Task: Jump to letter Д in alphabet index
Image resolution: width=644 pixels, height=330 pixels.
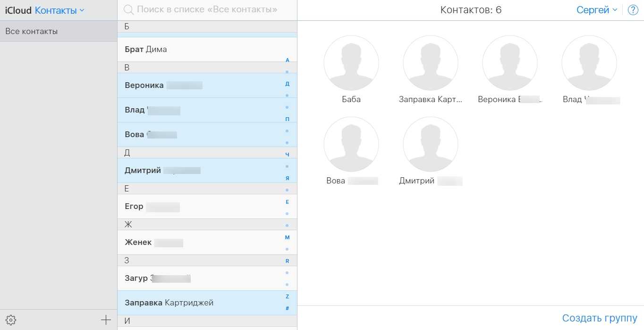Action: 288,84
